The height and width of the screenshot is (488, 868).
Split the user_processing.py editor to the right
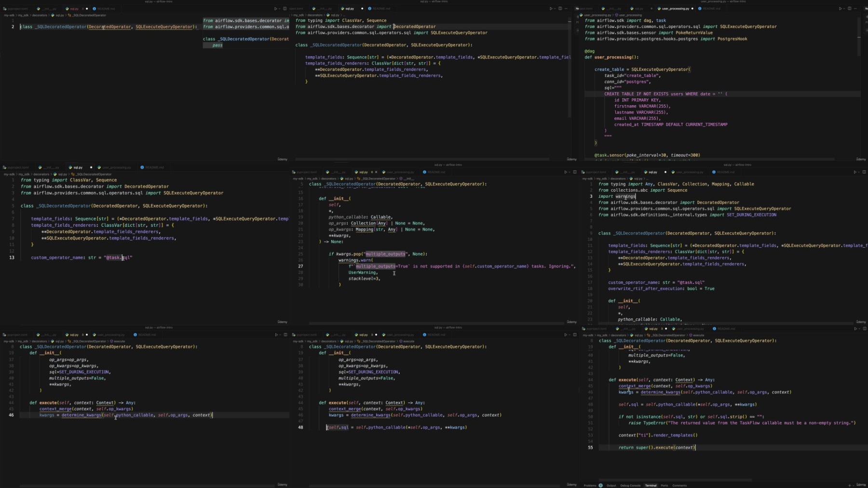click(850, 9)
